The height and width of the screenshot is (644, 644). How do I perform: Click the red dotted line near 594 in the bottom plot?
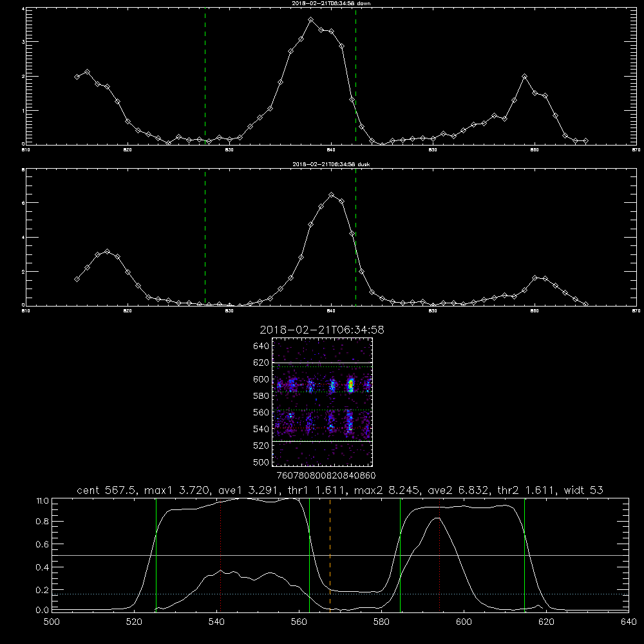pos(439,554)
